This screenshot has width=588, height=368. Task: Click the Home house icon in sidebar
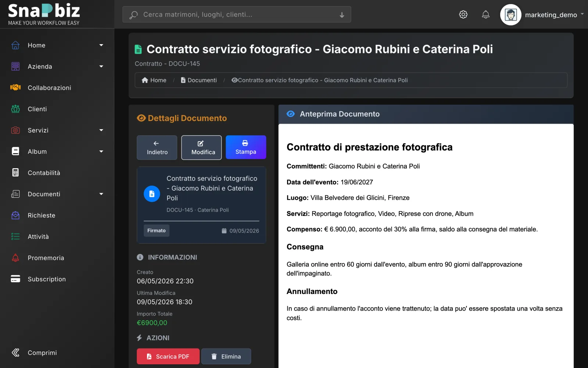pos(15,45)
